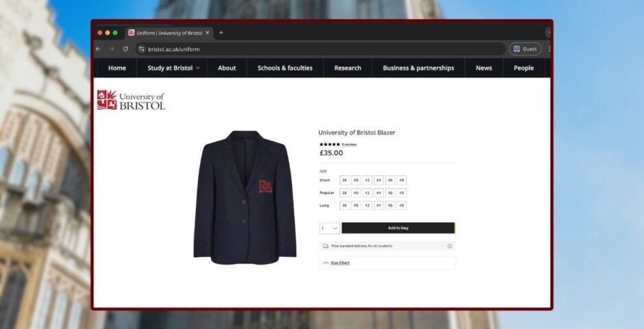The image size is (644, 329).
Task: Close the Uniform University of Bristol tab
Action: click(208, 32)
